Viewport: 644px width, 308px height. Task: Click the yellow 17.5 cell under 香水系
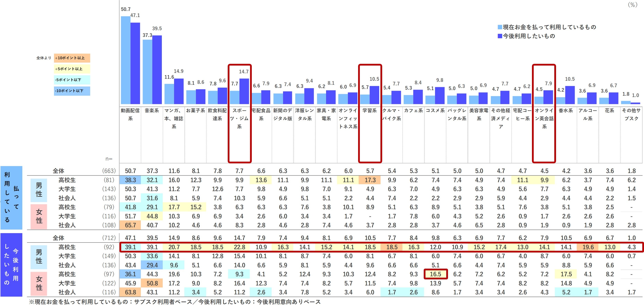(x=566, y=274)
